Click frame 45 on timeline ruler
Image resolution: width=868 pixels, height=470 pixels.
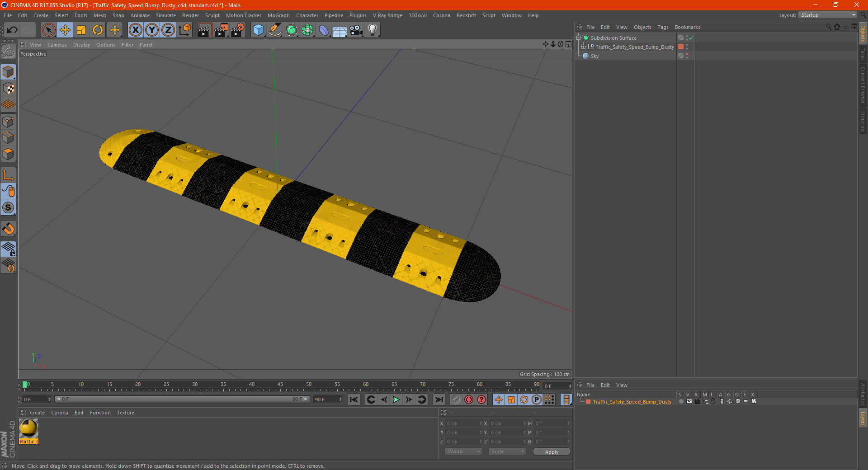[x=280, y=385]
